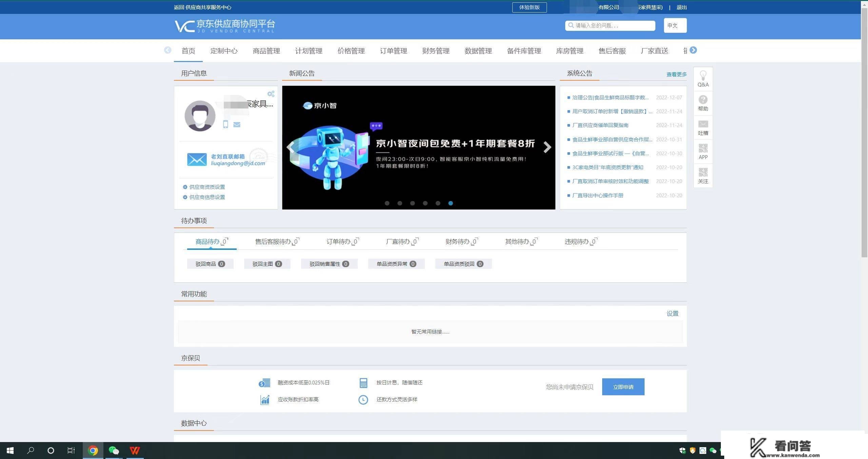Viewport: 868px width, 459px height.
Task: Switch to 财务待办 tab
Action: pyautogui.click(x=461, y=241)
